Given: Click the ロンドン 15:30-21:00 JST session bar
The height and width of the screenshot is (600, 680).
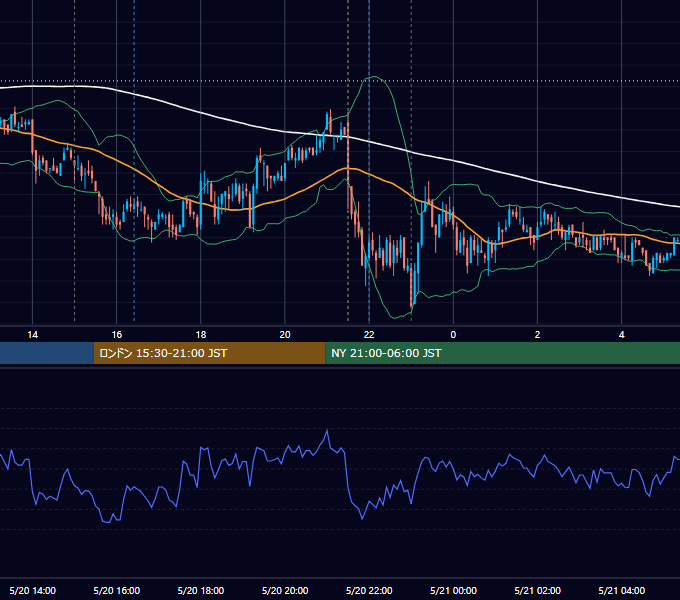Looking at the screenshot, I should pos(209,353).
